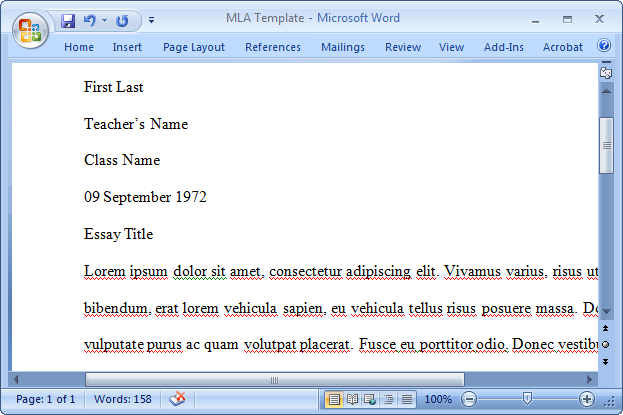Click the vertical scroll down arrow
This screenshot has width=623, height=415.
[606, 312]
